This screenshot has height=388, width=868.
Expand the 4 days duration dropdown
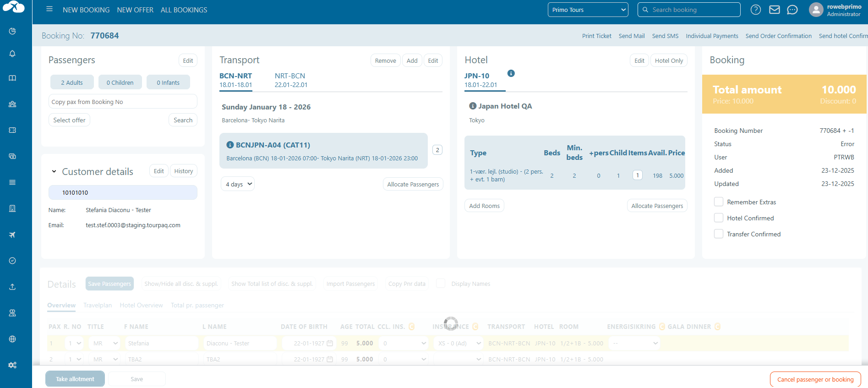(238, 184)
